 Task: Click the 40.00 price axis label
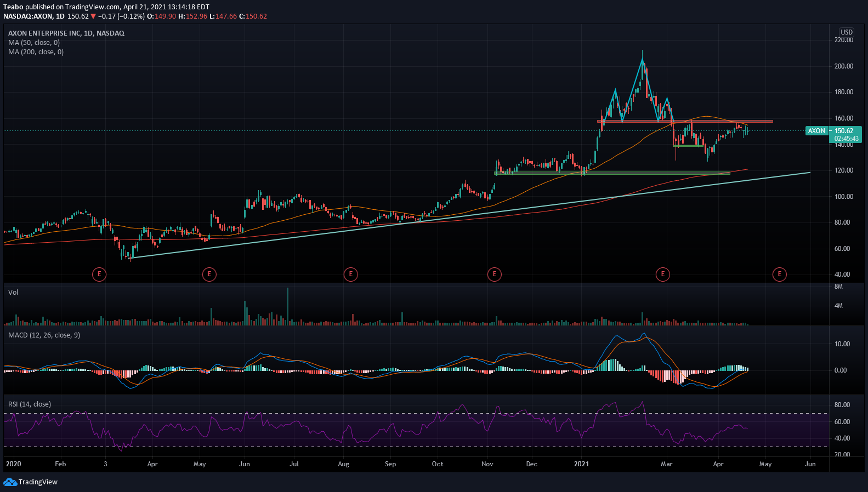click(x=842, y=274)
